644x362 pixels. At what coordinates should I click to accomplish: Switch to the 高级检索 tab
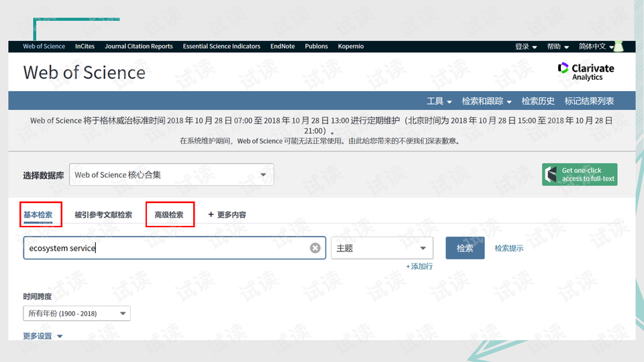click(169, 215)
